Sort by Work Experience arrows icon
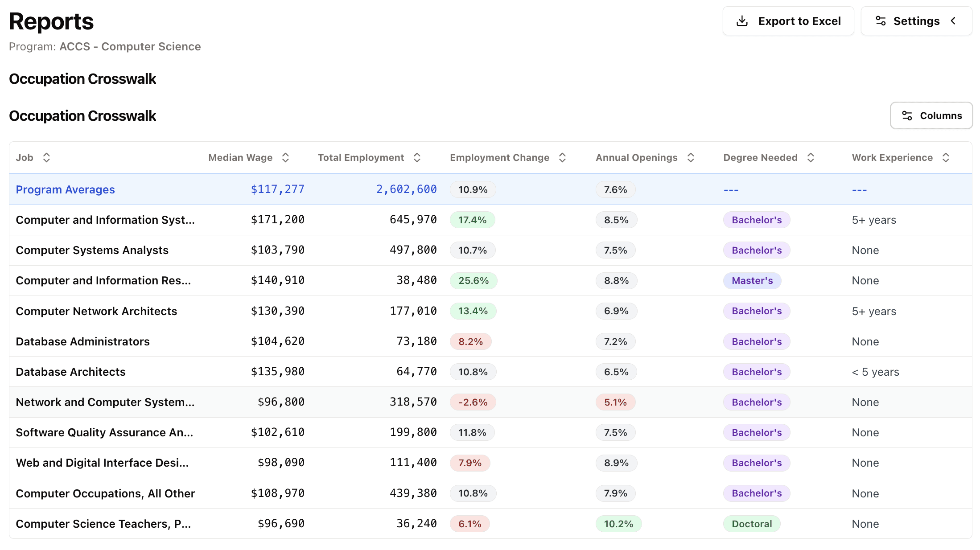 [946, 158]
